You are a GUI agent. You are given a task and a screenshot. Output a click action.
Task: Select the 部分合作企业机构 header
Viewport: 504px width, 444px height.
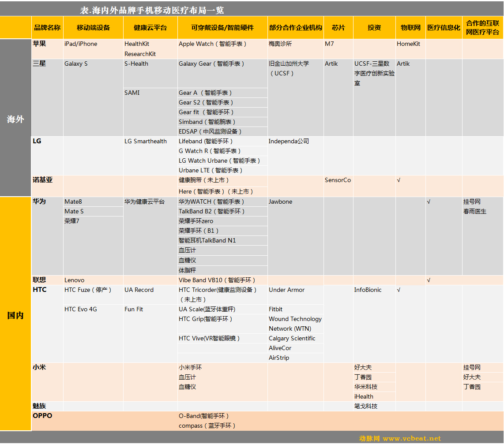point(295,28)
